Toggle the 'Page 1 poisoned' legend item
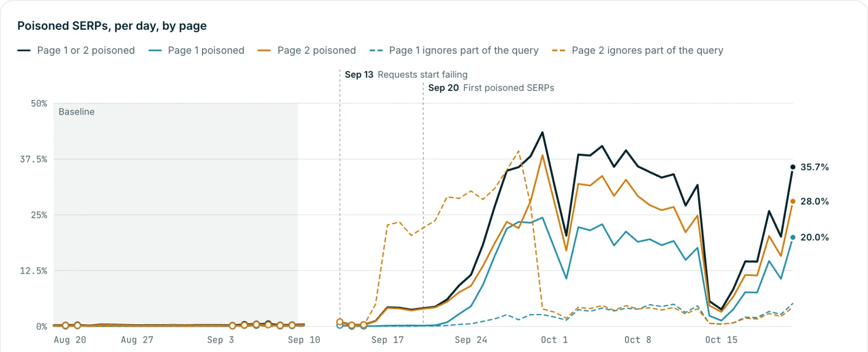Image resolution: width=868 pixels, height=352 pixels. pos(196,51)
